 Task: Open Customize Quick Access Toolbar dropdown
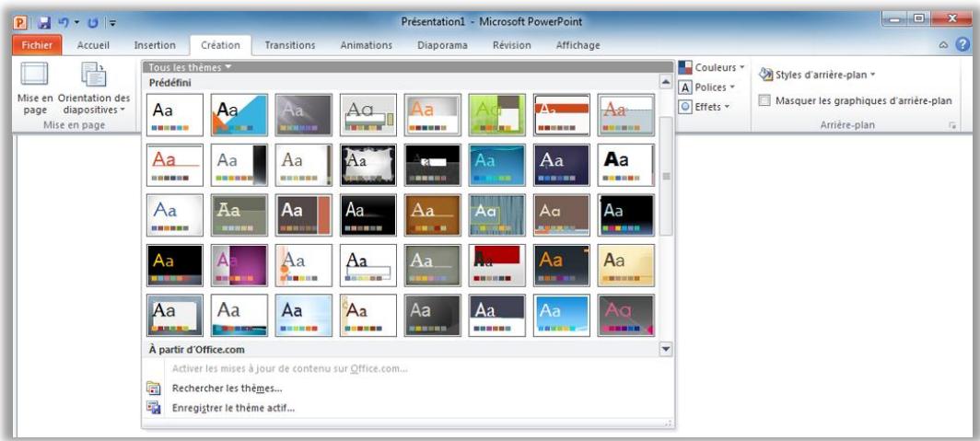(111, 23)
